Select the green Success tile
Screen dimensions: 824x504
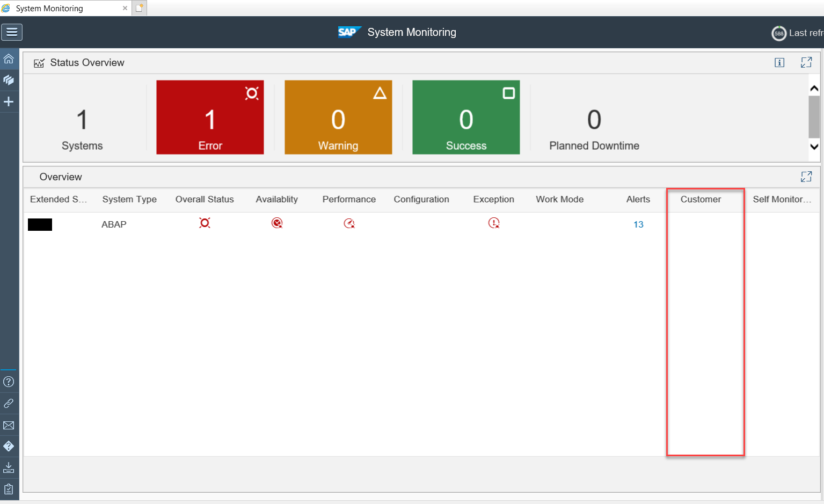click(x=466, y=117)
